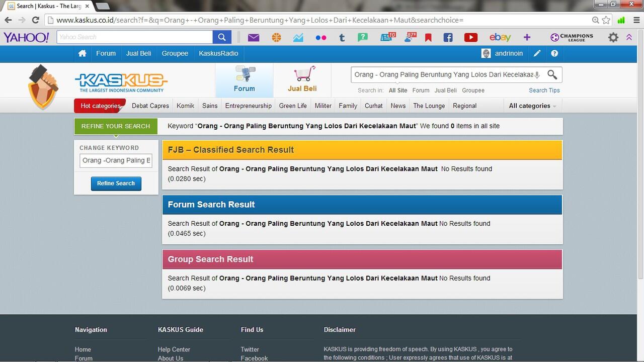This screenshot has width=644, height=362.
Task: Select Groupee in top navigation bar
Action: [x=175, y=53]
